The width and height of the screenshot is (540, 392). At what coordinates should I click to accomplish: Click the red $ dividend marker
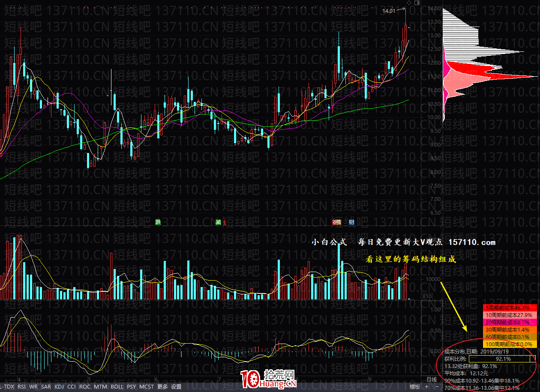tap(224, 222)
